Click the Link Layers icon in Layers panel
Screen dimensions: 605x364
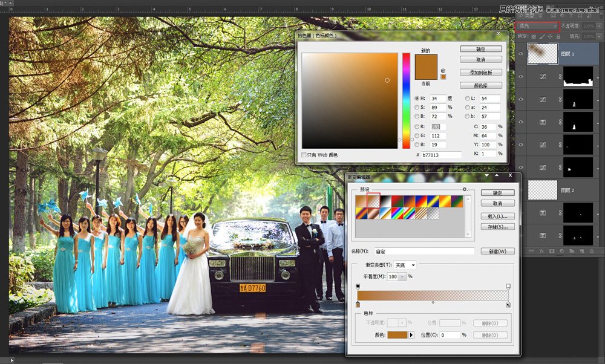[531, 251]
